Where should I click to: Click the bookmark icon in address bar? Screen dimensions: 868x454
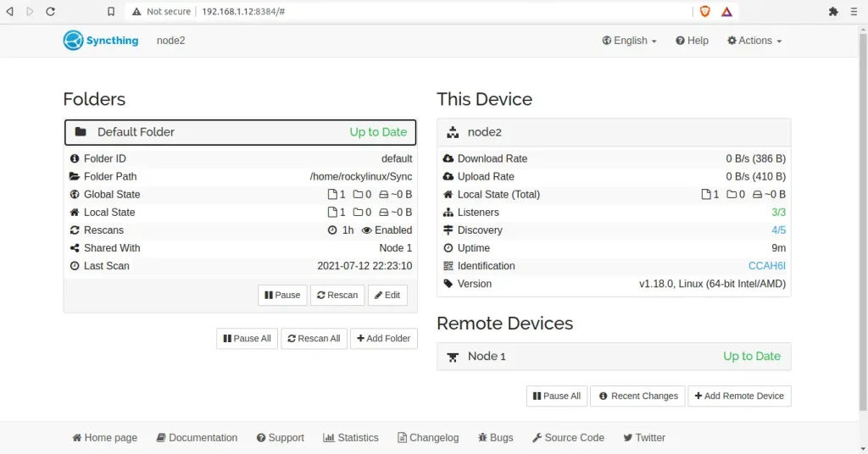tap(111, 11)
